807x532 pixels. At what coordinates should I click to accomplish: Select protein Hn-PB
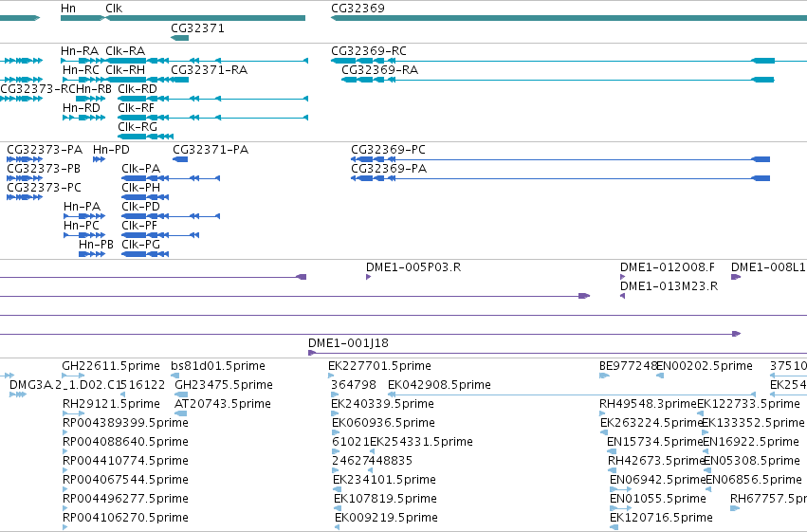96,245
